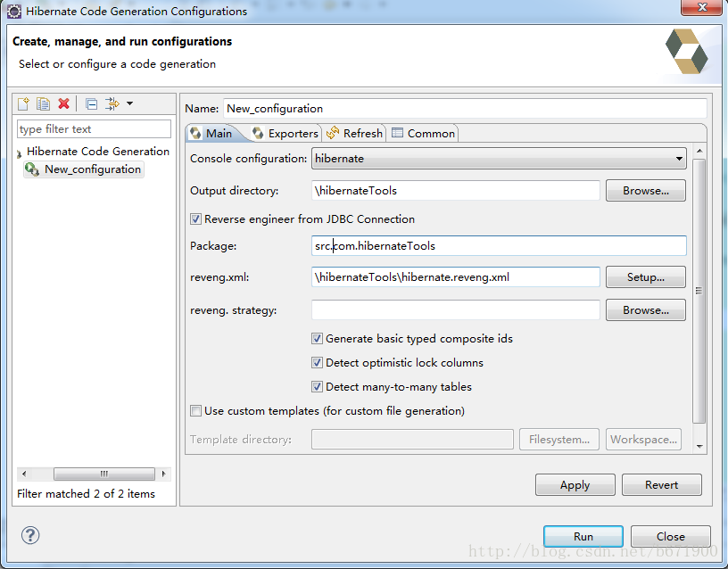
Task: Enable Use custom templates checkbox
Action: pos(195,411)
